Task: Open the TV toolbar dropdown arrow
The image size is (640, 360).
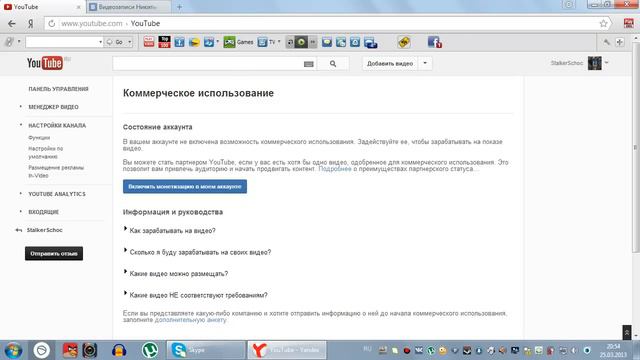Action: pos(279,42)
